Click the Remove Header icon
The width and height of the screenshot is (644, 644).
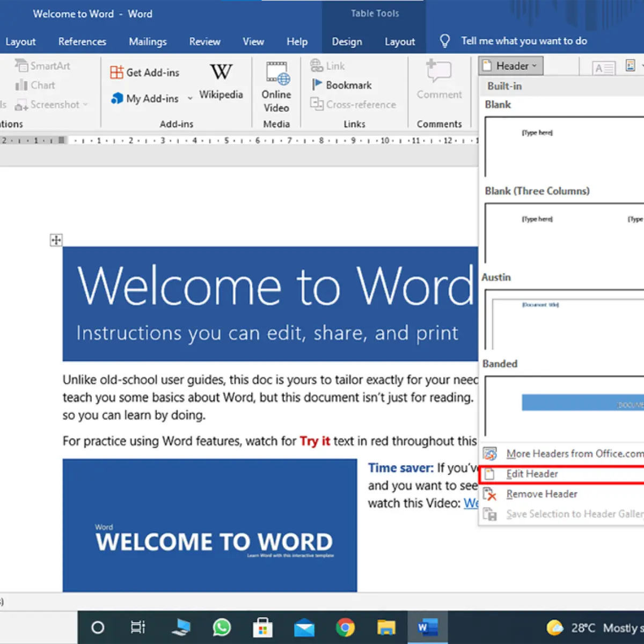[x=489, y=494]
